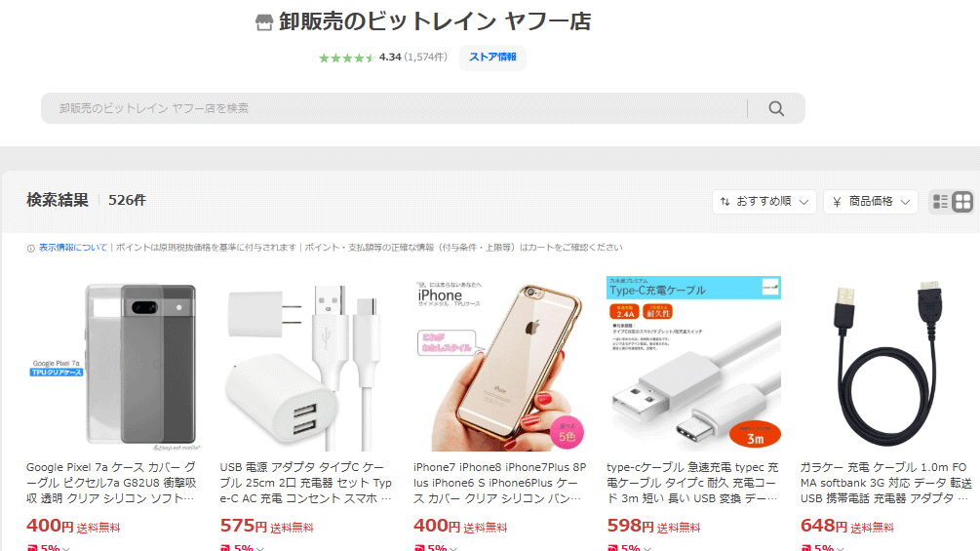Viewport: 980px width, 551px height.
Task: Click sort arrows icon in おすすめ順
Action: click(x=725, y=202)
